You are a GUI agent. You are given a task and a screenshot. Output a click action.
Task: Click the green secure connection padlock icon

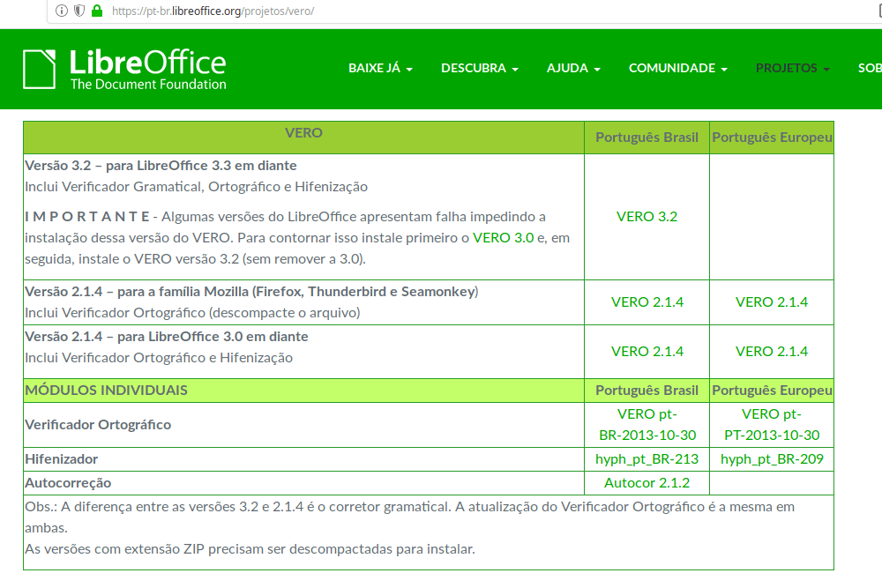tap(96, 11)
